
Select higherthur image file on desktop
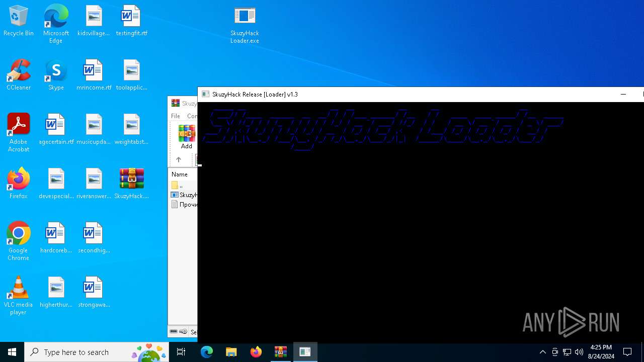click(x=56, y=293)
